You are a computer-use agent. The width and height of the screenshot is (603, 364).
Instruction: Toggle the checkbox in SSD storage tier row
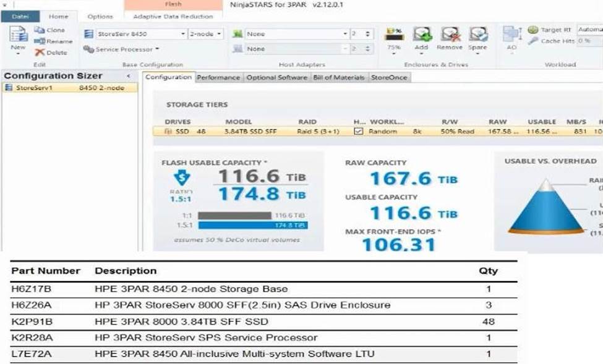coord(358,132)
